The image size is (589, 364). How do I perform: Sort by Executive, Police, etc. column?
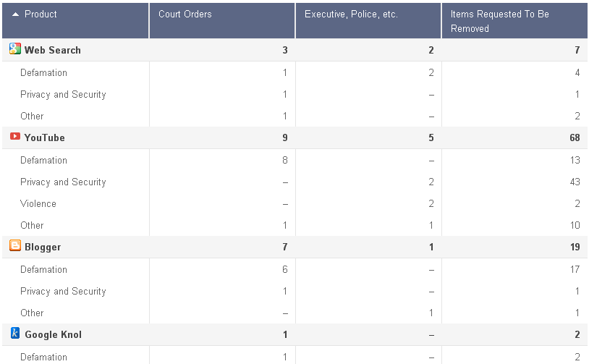pos(351,14)
